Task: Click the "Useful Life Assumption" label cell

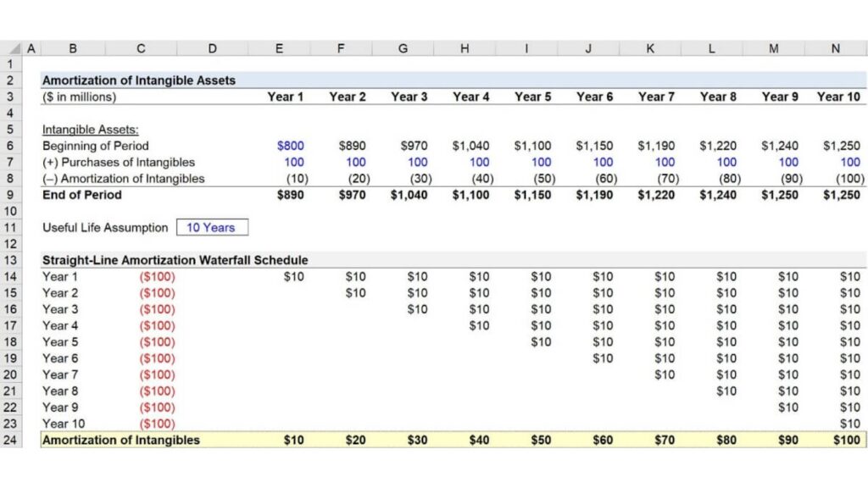Action: tap(105, 227)
